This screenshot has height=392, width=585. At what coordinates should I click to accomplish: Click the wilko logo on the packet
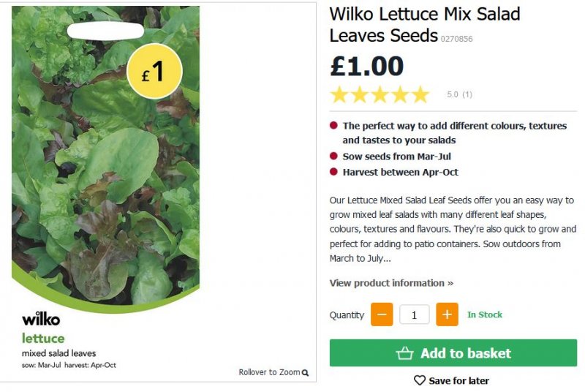coord(41,319)
